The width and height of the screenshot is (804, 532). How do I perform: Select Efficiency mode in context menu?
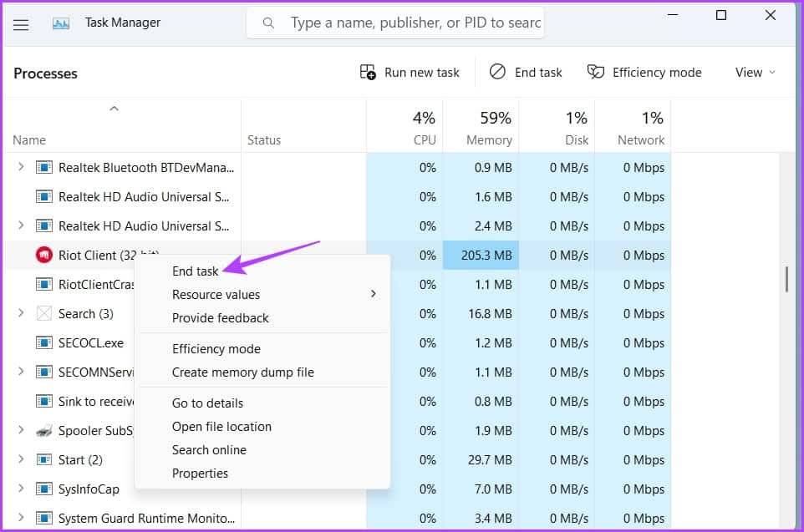click(x=216, y=349)
